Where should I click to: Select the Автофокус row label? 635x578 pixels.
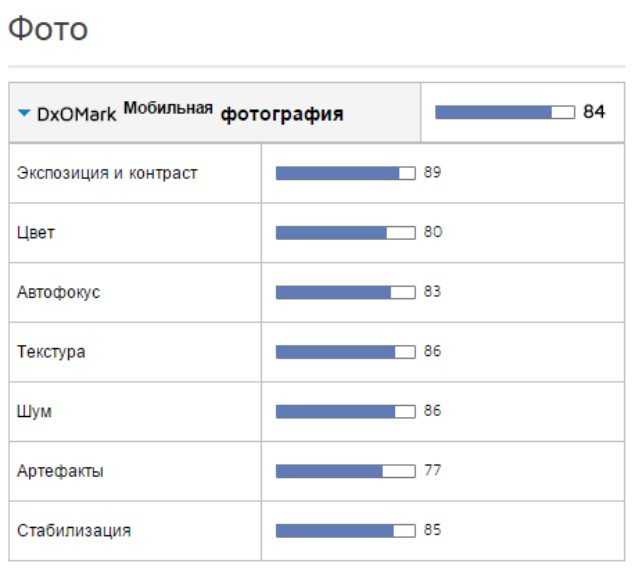58,292
